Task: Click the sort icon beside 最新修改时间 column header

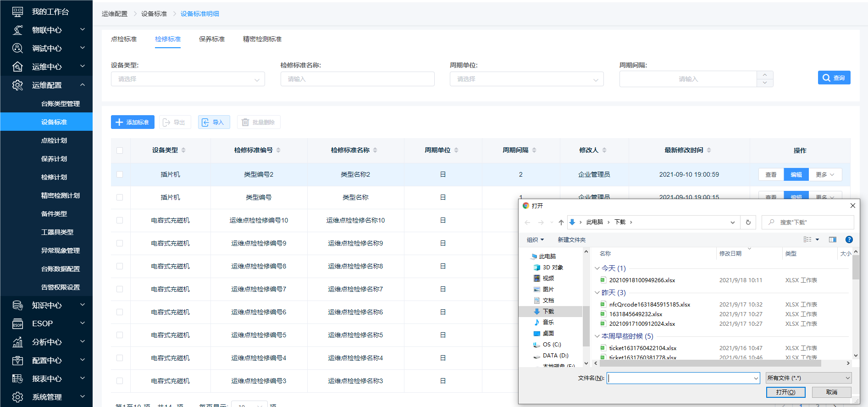Action: pos(709,151)
